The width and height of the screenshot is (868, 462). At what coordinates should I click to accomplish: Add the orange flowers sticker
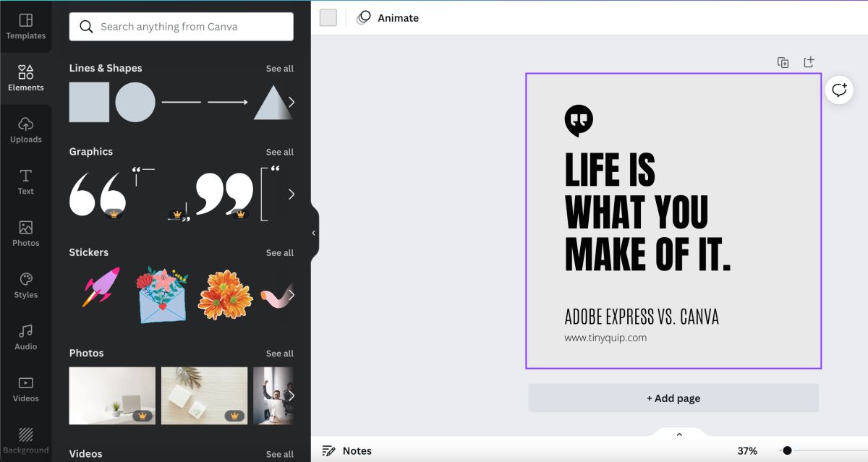click(x=225, y=295)
